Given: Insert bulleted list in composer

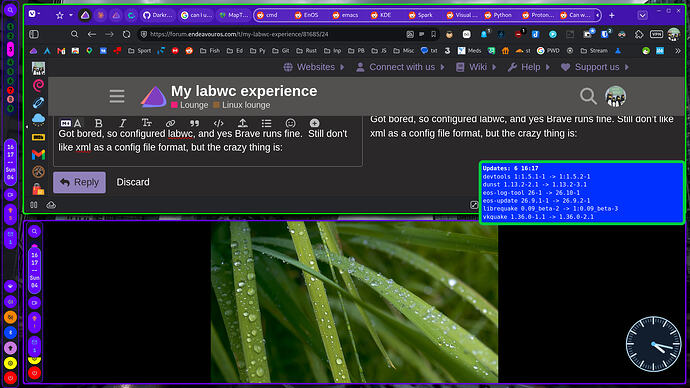Looking at the screenshot, I should click(x=266, y=123).
